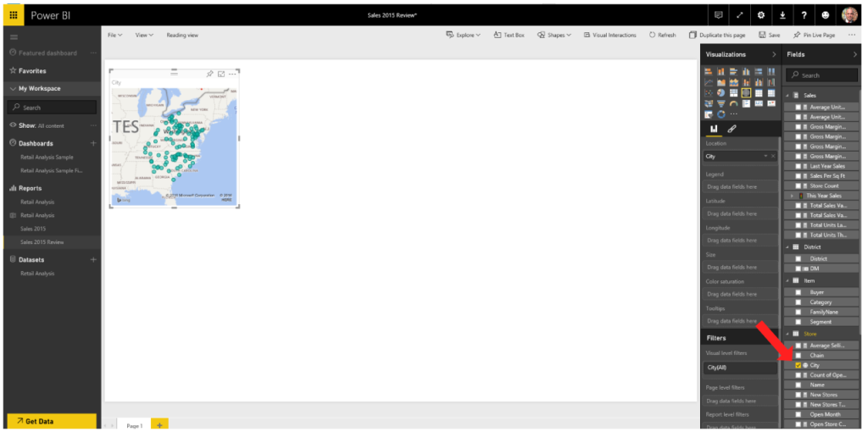Select the Page 1 tab
The image size is (868, 432).
pos(135,425)
